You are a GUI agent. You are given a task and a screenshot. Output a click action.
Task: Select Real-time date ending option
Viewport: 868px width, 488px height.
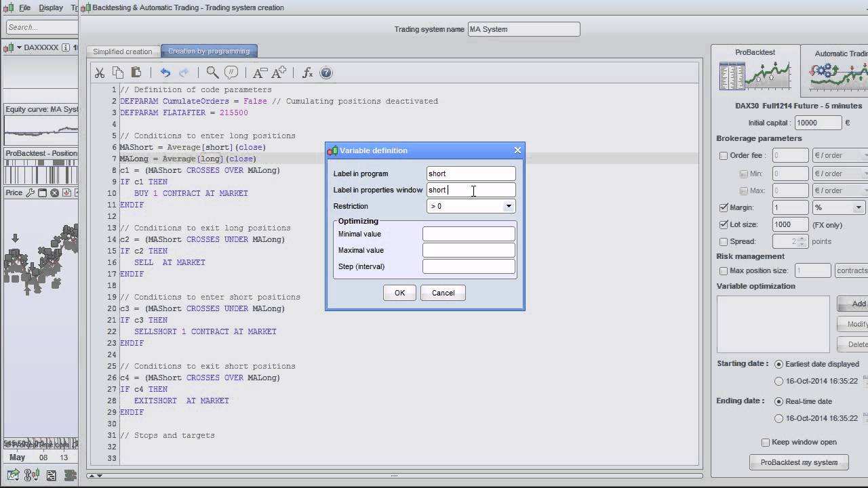point(778,401)
